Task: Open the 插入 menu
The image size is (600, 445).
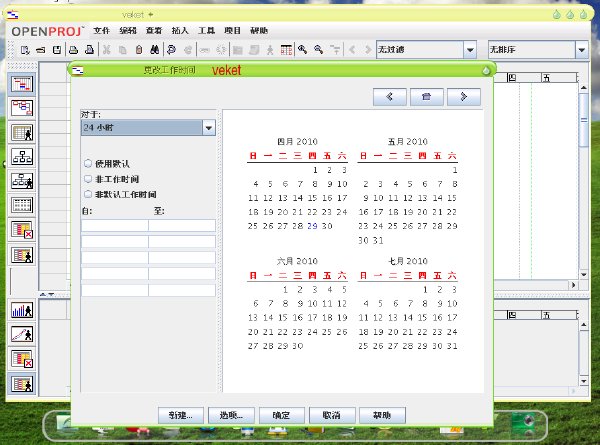Action: coord(180,31)
